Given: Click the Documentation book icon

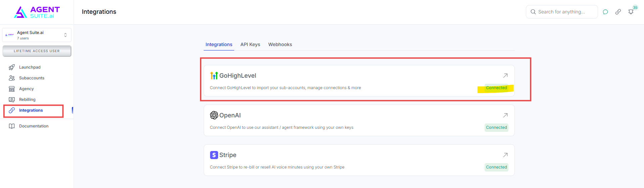Looking at the screenshot, I should (x=12, y=126).
